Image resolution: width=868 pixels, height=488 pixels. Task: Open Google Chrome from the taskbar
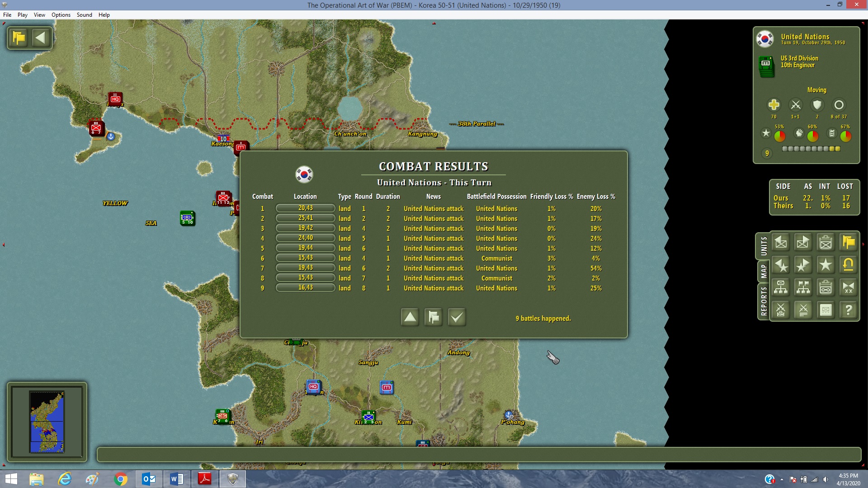[121, 479]
